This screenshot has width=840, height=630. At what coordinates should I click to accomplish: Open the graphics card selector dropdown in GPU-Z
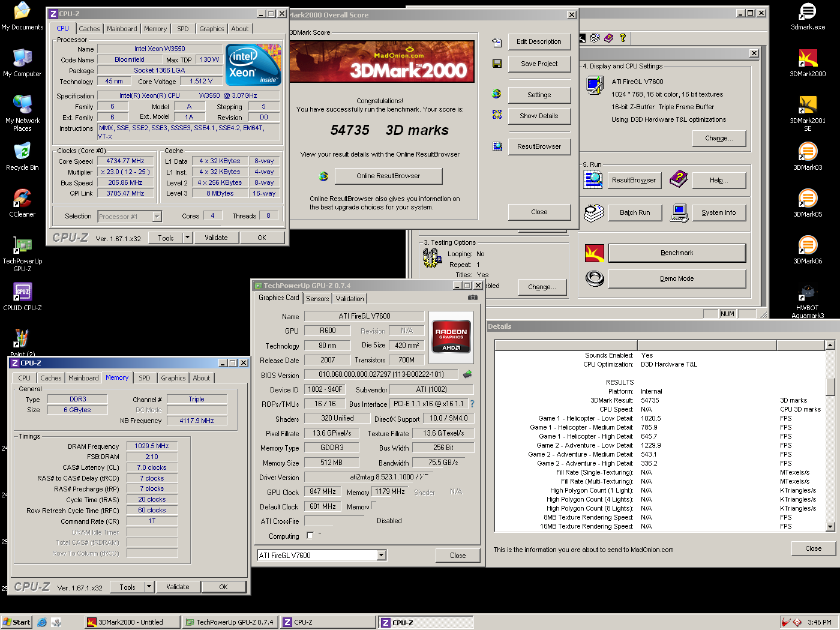click(x=381, y=556)
